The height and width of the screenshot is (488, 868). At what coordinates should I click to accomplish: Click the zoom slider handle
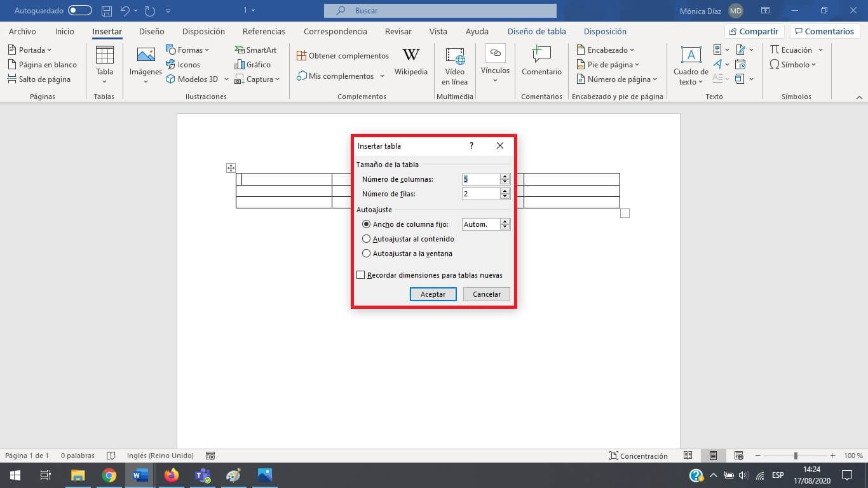[x=796, y=456]
